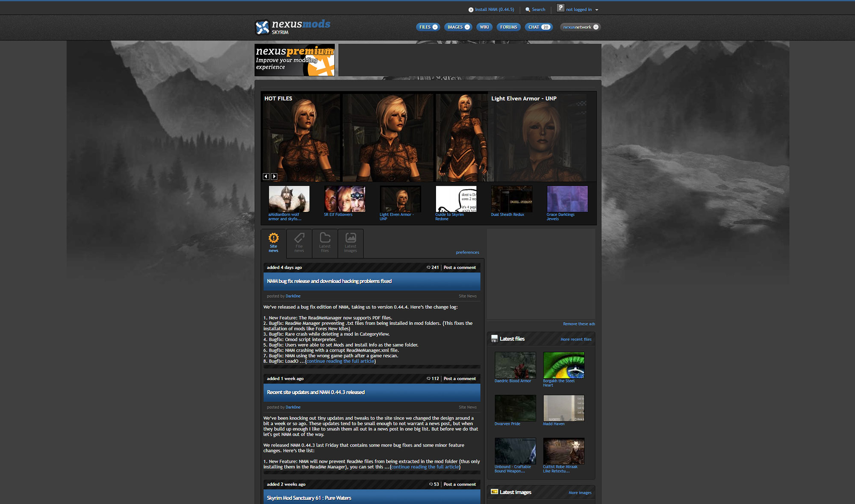Image resolution: width=855 pixels, height=504 pixels.
Task: Open the Daedric Blood Armor thumbnail
Action: pos(515,365)
